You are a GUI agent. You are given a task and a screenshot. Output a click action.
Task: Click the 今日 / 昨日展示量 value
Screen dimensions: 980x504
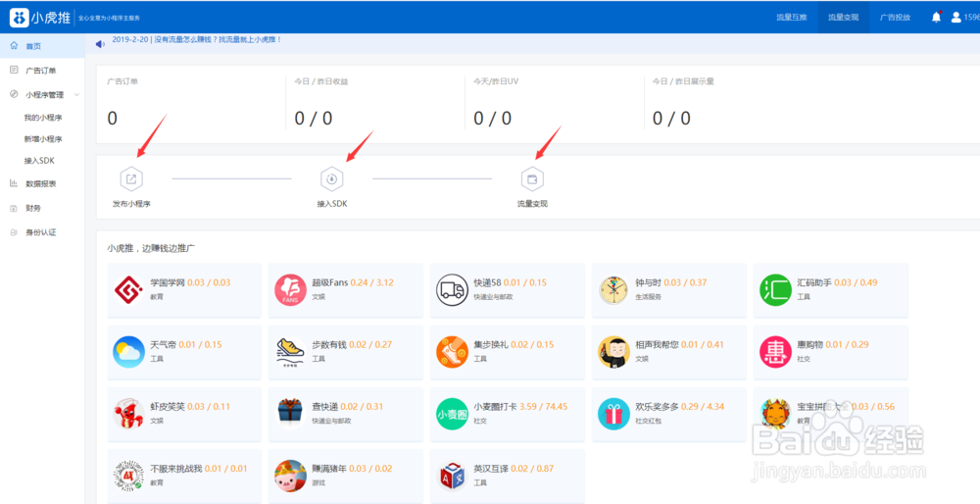coord(671,119)
